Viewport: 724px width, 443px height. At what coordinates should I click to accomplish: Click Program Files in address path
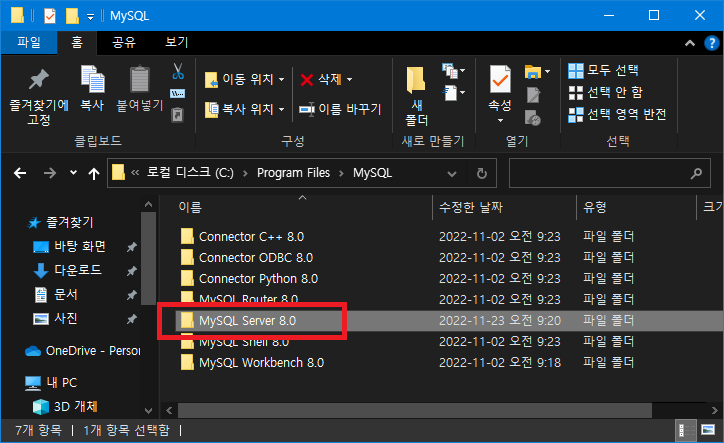click(x=293, y=173)
